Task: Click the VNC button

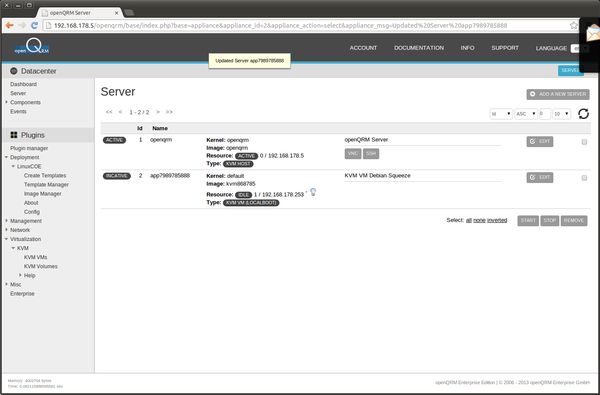Action: [353, 153]
